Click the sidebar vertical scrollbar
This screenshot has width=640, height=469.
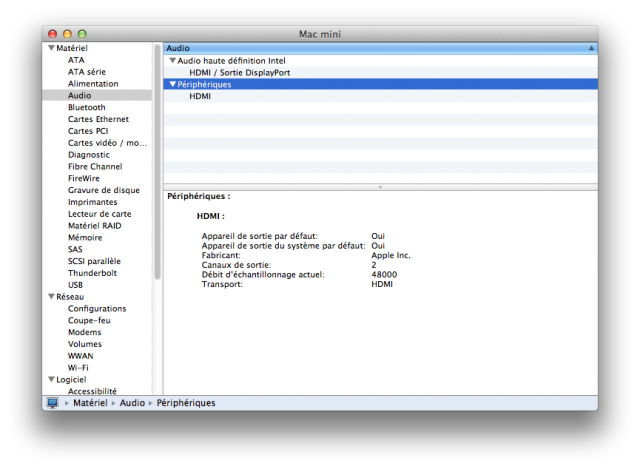(158, 162)
